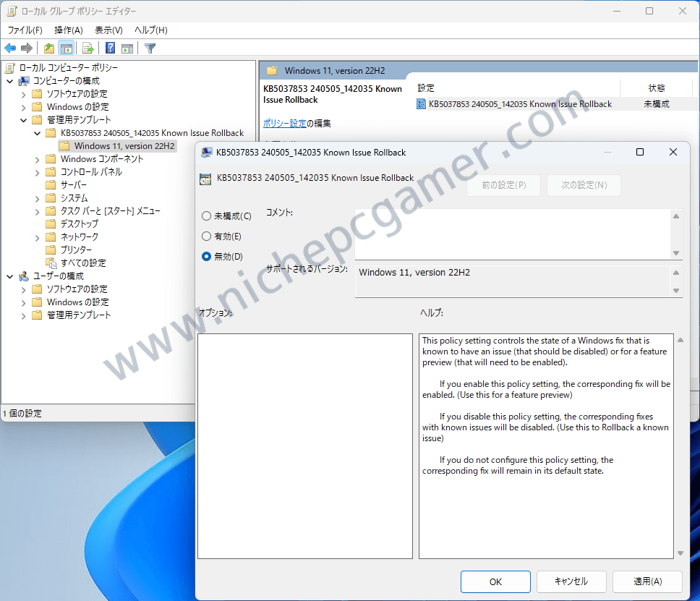Screen dimensions: 700x601
Task: Collapse the KB5037853 Known Issue Rollback tree node
Action: (x=38, y=133)
